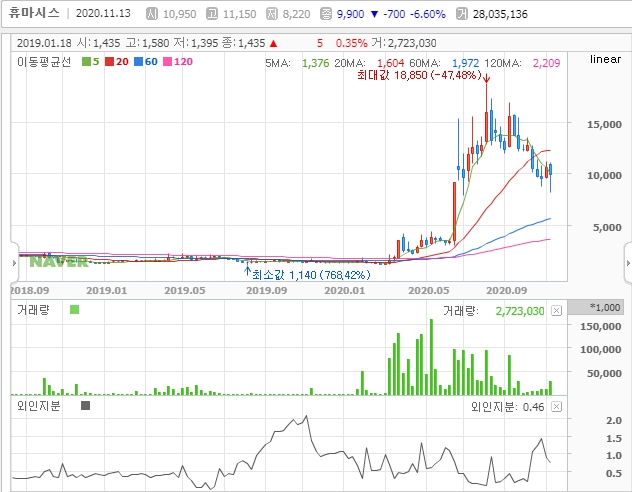
Task: Click the 120MA value 2,209
Action: click(547, 63)
